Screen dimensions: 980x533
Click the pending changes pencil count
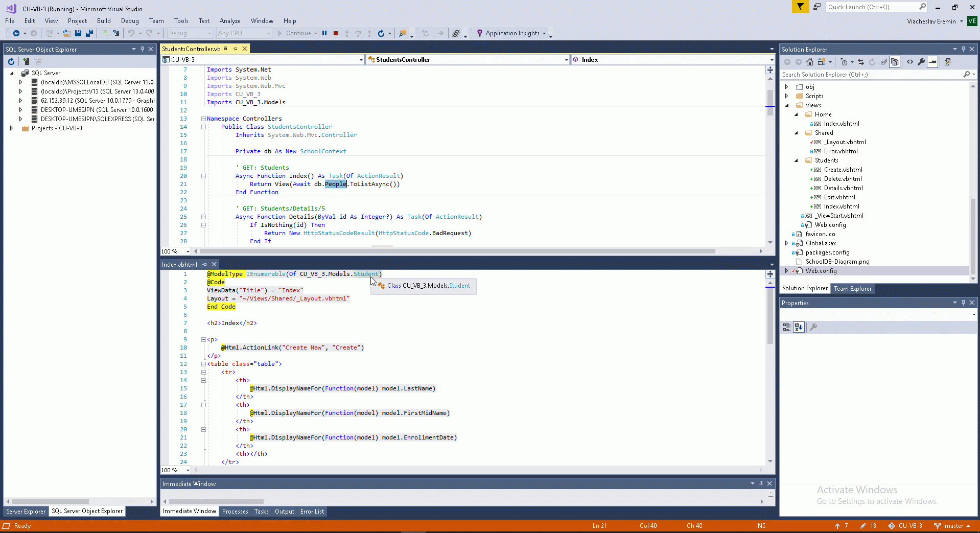click(x=868, y=526)
